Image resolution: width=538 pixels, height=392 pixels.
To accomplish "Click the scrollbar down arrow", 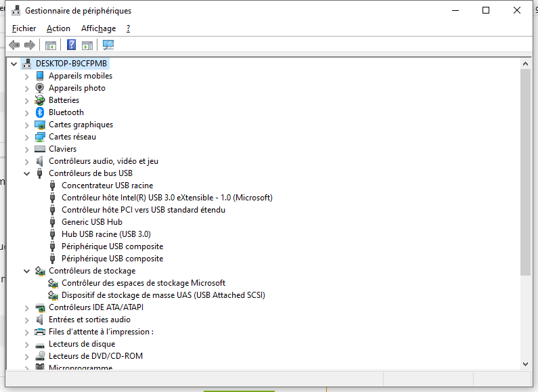I will pos(525,364).
